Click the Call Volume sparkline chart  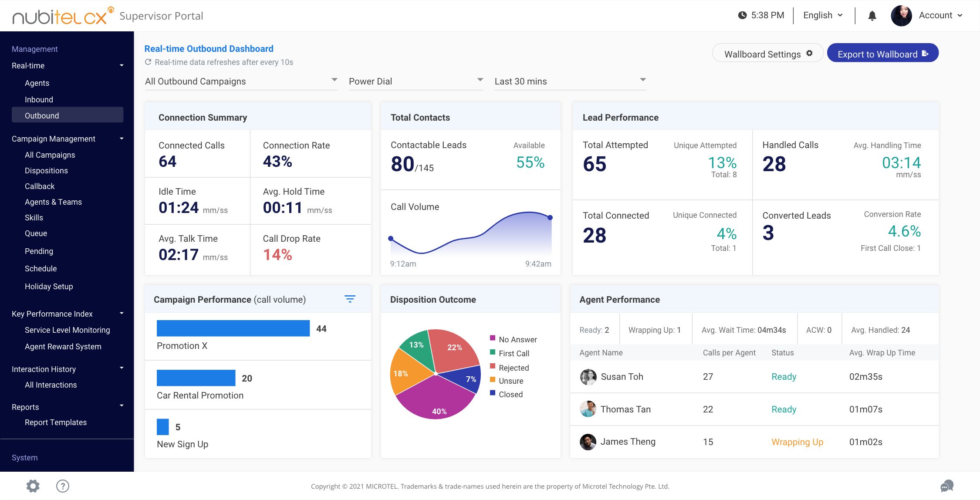[470, 236]
